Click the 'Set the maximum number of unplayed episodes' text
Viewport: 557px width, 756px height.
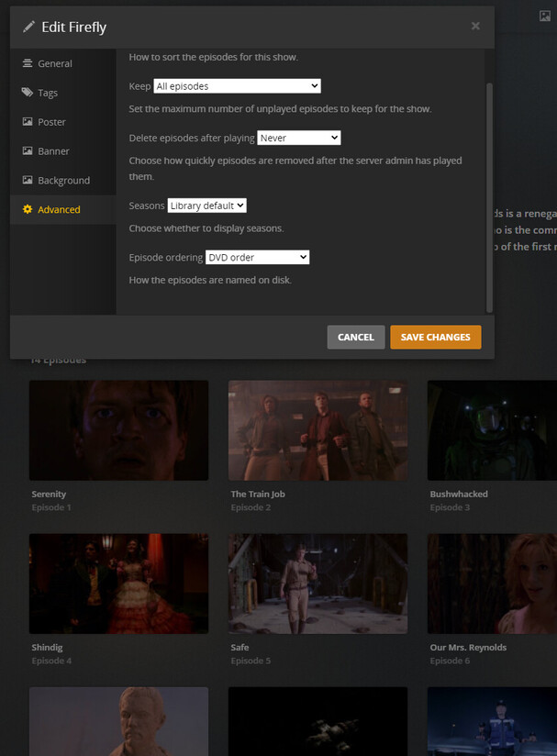coord(280,108)
